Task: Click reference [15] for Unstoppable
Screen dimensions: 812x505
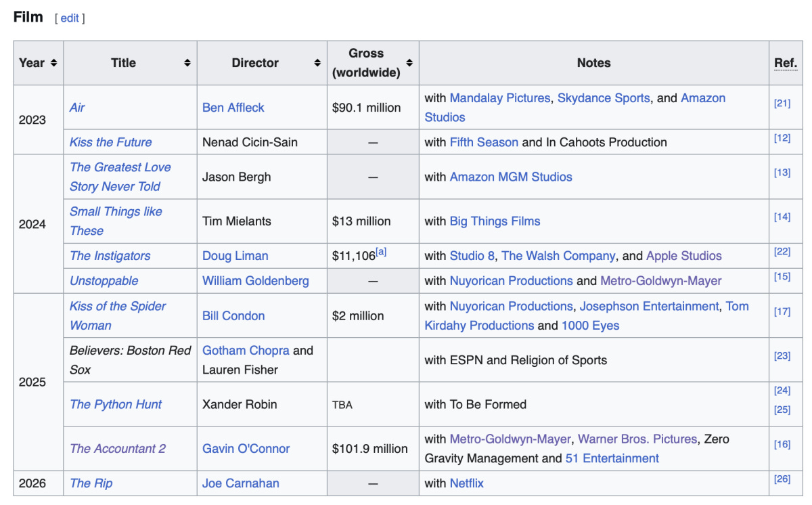Action: pyautogui.click(x=782, y=277)
